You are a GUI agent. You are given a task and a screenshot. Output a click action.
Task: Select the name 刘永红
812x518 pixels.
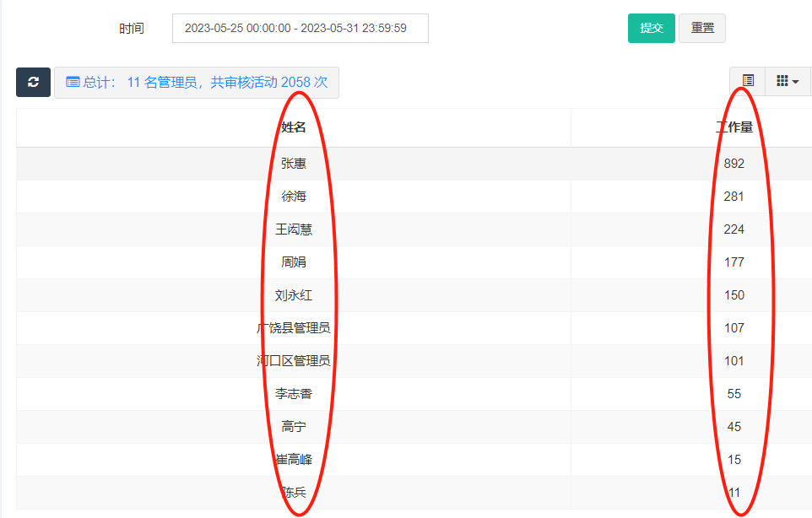click(x=294, y=295)
